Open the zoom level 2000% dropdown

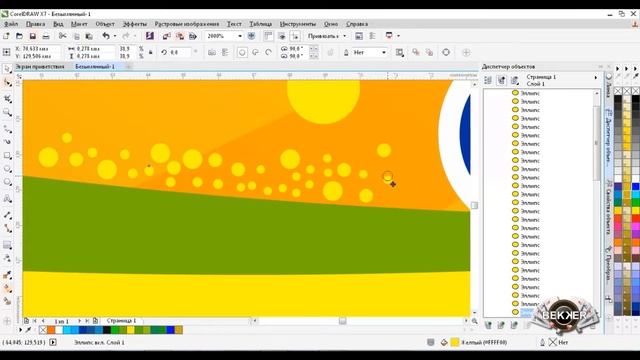pyautogui.click(x=240, y=36)
